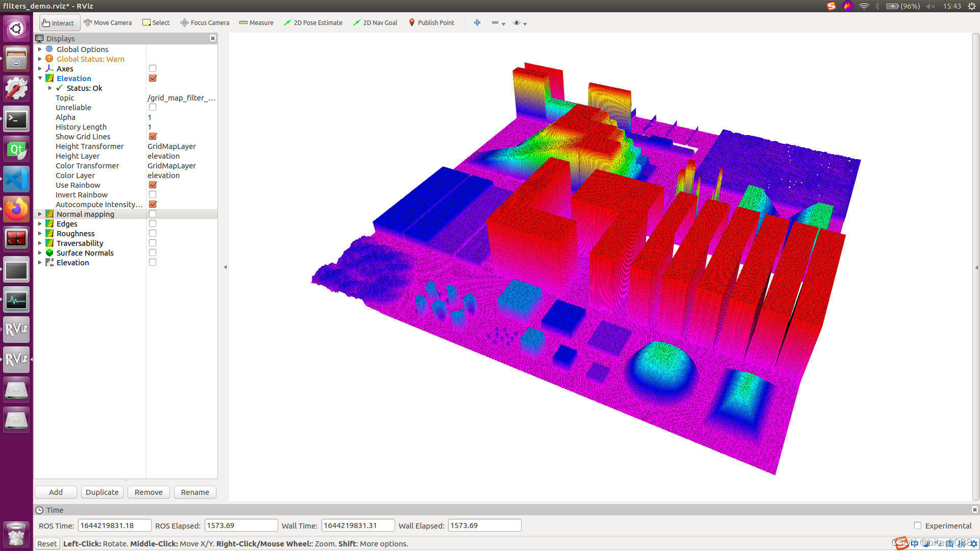Enable the Invert Rainbow checkbox
The height and width of the screenshot is (551, 980).
coord(152,194)
